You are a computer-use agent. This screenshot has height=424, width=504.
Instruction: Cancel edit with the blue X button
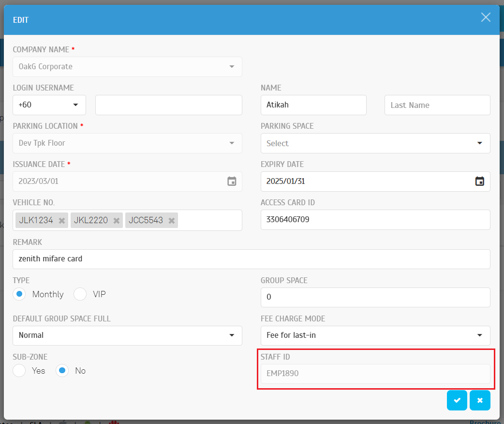(480, 400)
